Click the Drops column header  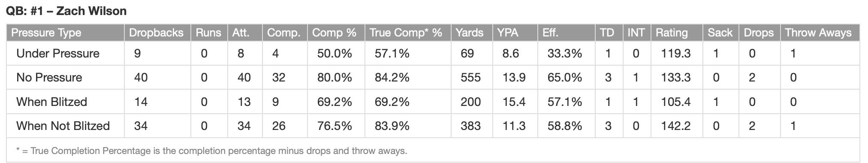[x=759, y=33]
